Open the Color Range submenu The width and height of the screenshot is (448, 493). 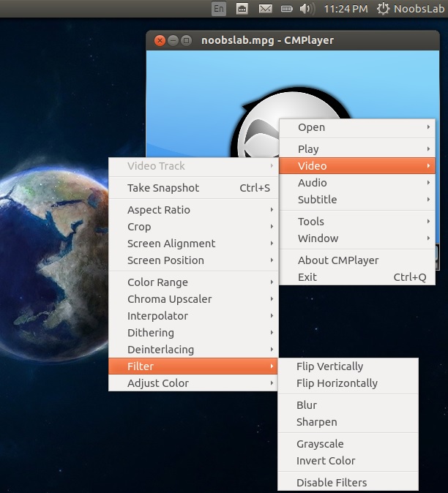click(193, 282)
